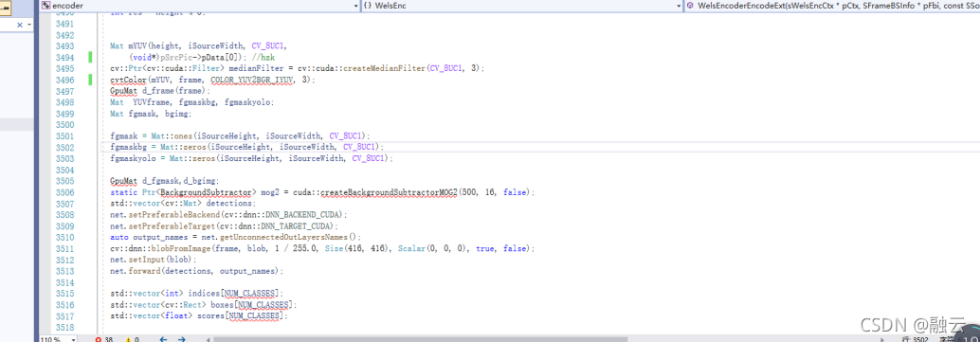This screenshot has height=342, width=980.
Task: Open the encoder project dropdown
Action: pyautogui.click(x=199, y=5)
